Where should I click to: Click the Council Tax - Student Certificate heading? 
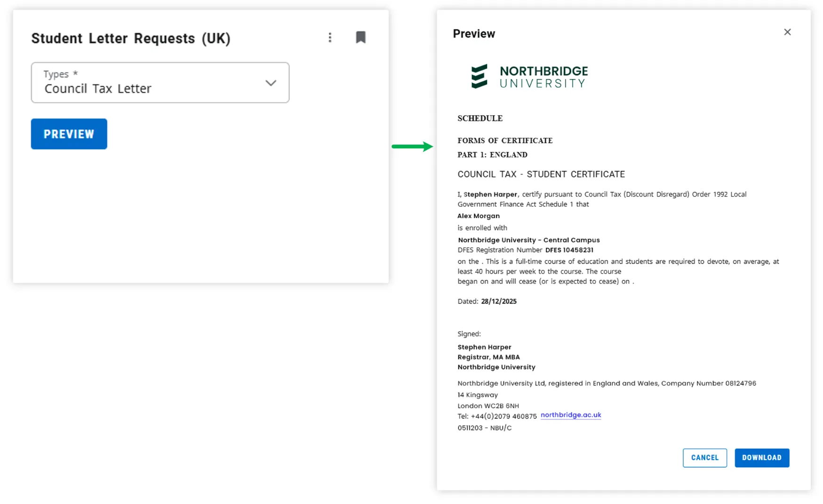[541, 174]
